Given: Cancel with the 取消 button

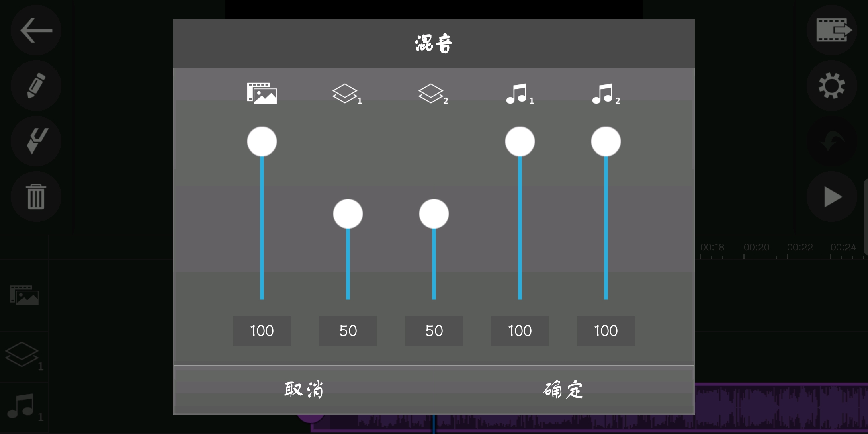Looking at the screenshot, I should click(304, 390).
